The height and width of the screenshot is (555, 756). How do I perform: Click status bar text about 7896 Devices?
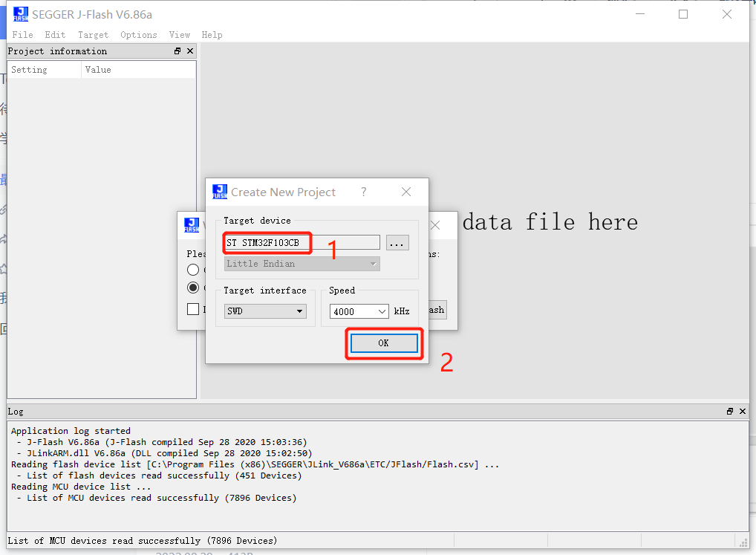[143, 541]
